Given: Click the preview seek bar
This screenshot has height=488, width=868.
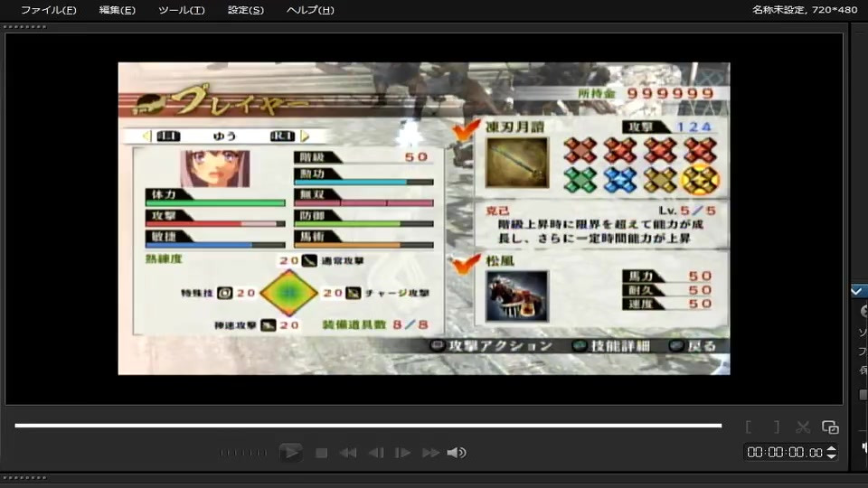Looking at the screenshot, I should tap(368, 426).
